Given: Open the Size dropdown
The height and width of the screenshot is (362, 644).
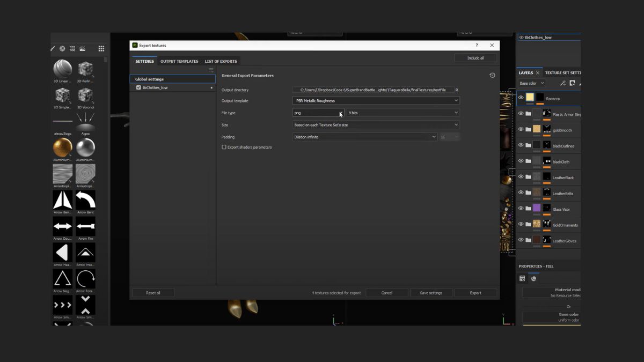Looking at the screenshot, I should point(376,125).
